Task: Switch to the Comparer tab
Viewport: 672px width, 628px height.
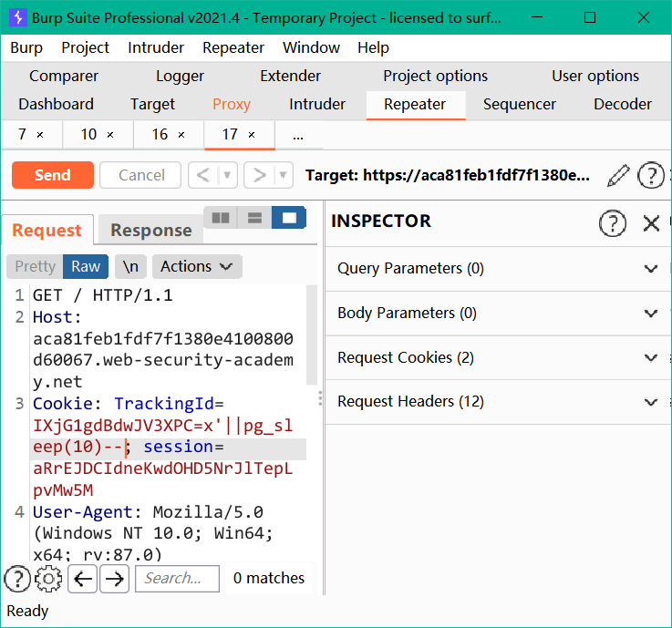Action: (64, 76)
